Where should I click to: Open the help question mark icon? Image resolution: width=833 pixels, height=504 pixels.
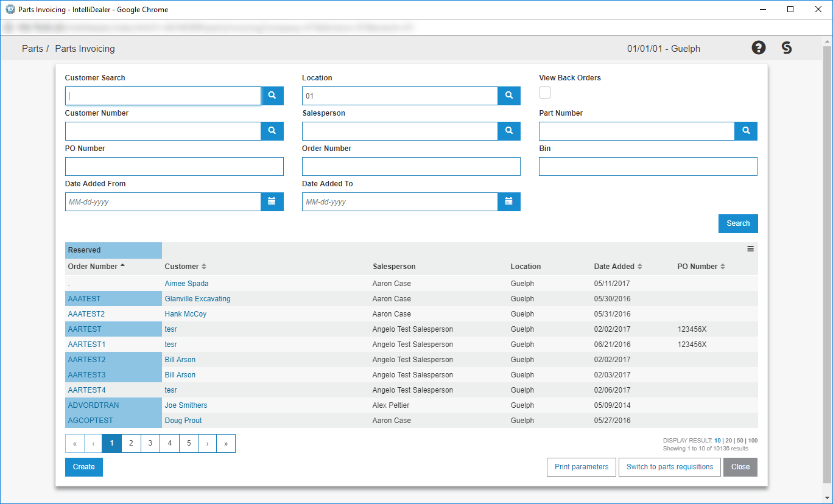click(759, 47)
